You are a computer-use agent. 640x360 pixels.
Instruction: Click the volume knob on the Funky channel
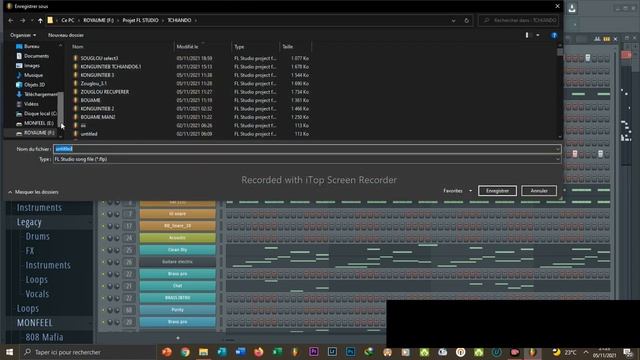tap(117, 310)
